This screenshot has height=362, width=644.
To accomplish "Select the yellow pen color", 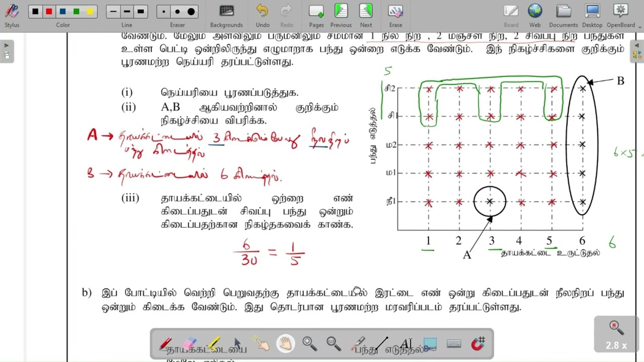I will pyautogui.click(x=90, y=12).
